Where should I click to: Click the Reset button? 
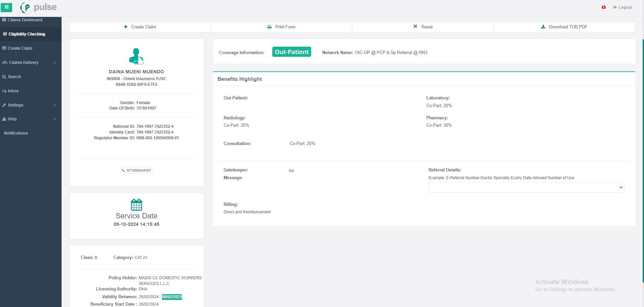(x=423, y=27)
